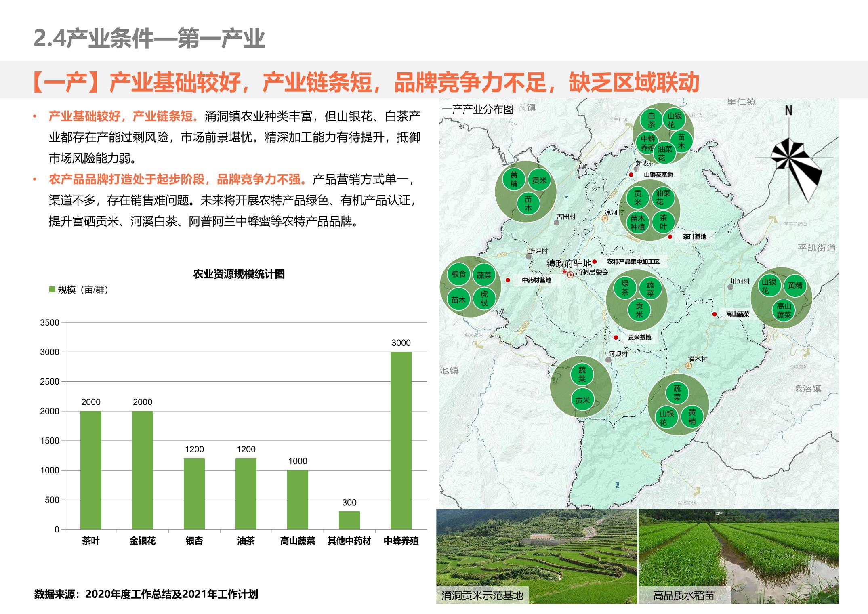Click the 油茶 bar in the chart
Viewport: 868px width, 614px height.
pos(246,494)
